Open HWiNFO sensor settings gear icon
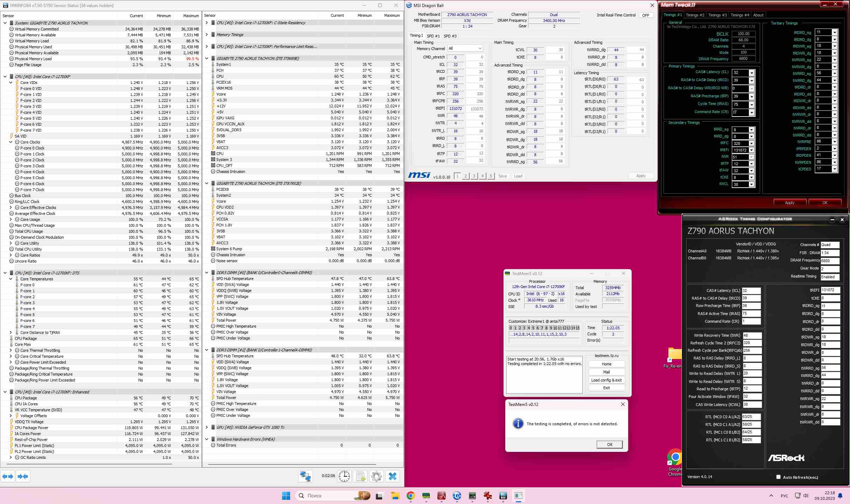The image size is (850, 504). point(377,476)
